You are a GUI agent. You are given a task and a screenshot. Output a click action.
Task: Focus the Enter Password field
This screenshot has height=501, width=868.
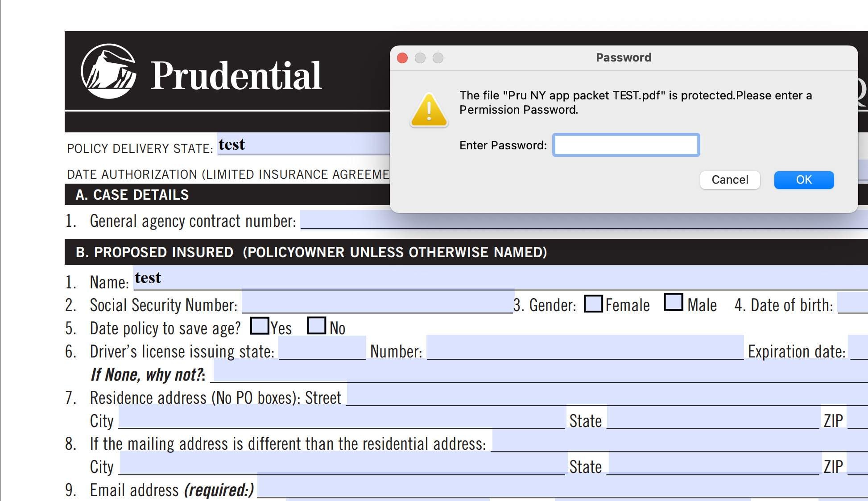click(x=626, y=145)
